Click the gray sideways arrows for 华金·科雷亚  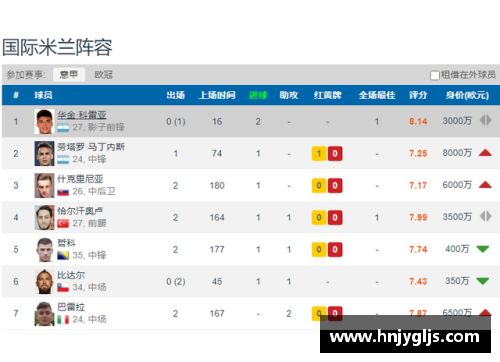[x=486, y=120]
